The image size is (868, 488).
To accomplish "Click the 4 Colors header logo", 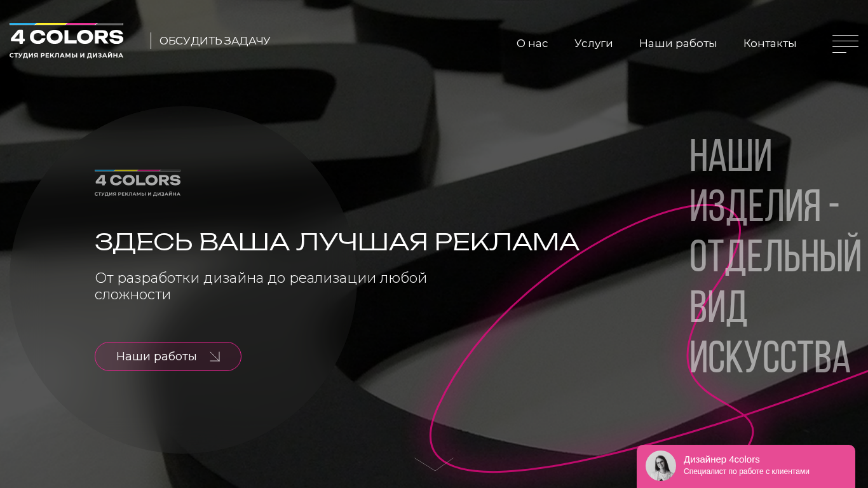I will tap(66, 41).
